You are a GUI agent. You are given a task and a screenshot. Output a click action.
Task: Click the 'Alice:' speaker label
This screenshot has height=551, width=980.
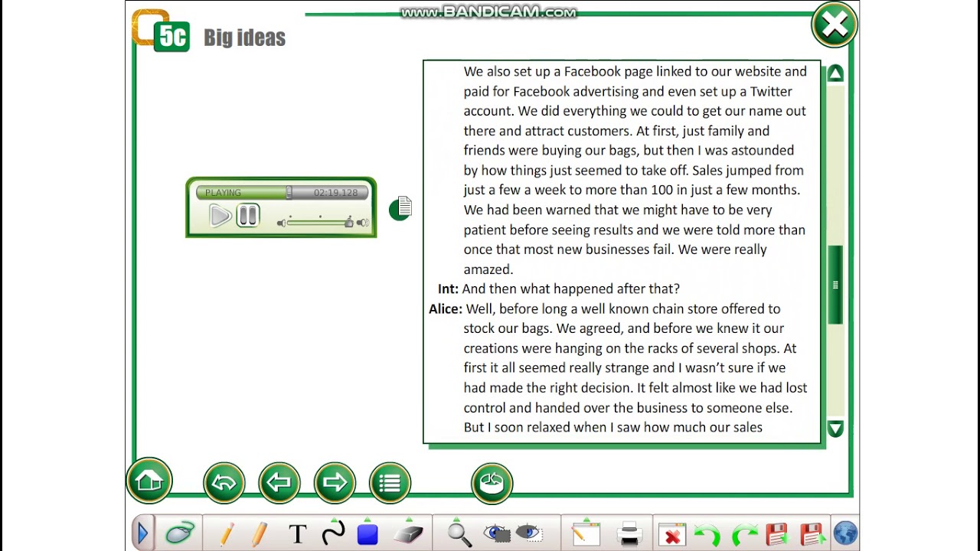click(446, 308)
